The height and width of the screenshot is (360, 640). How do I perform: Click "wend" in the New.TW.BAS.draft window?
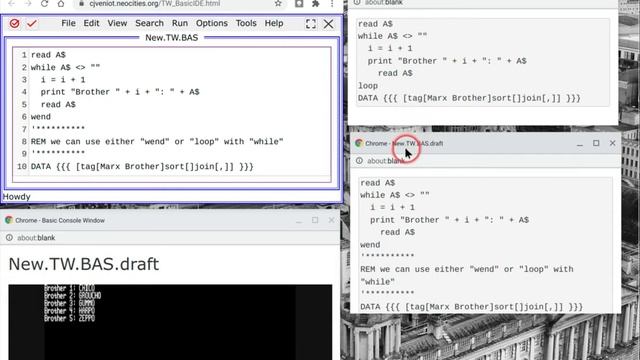[370, 244]
